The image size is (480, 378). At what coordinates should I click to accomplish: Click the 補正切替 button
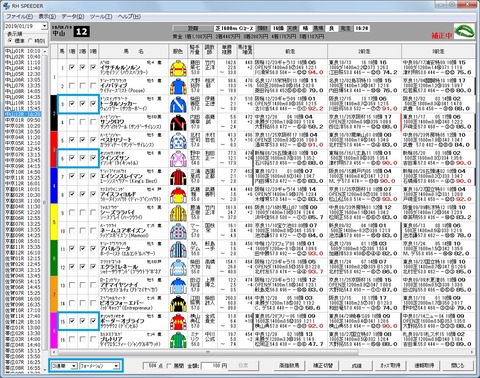click(322, 365)
